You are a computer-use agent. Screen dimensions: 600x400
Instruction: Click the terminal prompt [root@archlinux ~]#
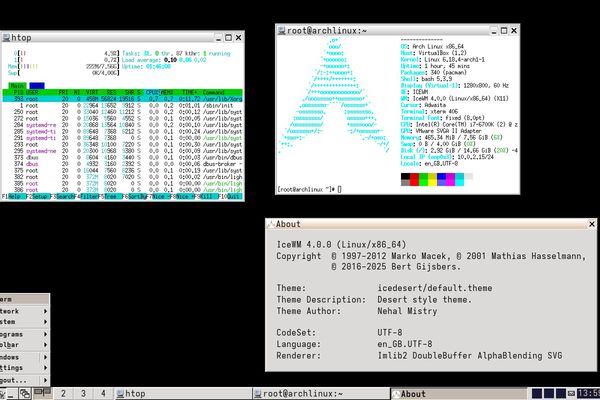[x=306, y=189]
